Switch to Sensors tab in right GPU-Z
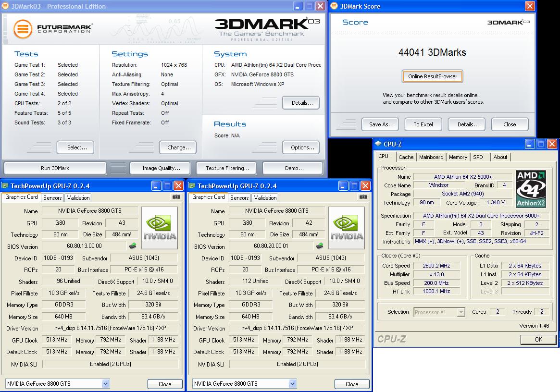This screenshot has width=560, height=392. (x=239, y=198)
